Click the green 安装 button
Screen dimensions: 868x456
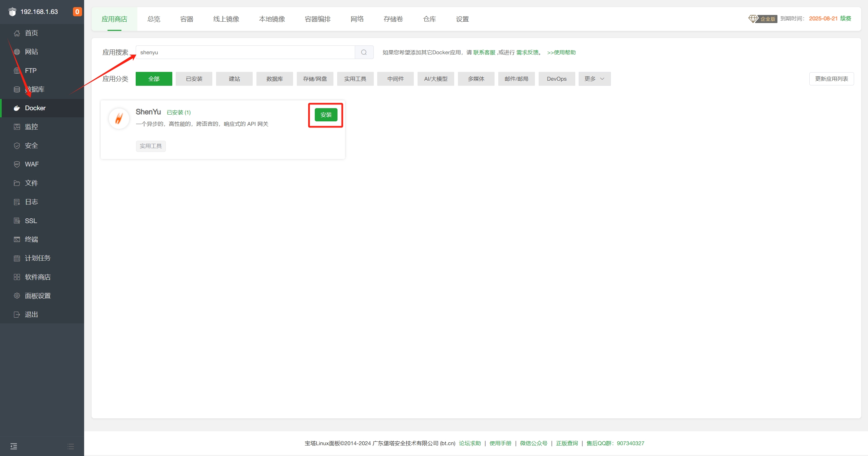pyautogui.click(x=326, y=115)
